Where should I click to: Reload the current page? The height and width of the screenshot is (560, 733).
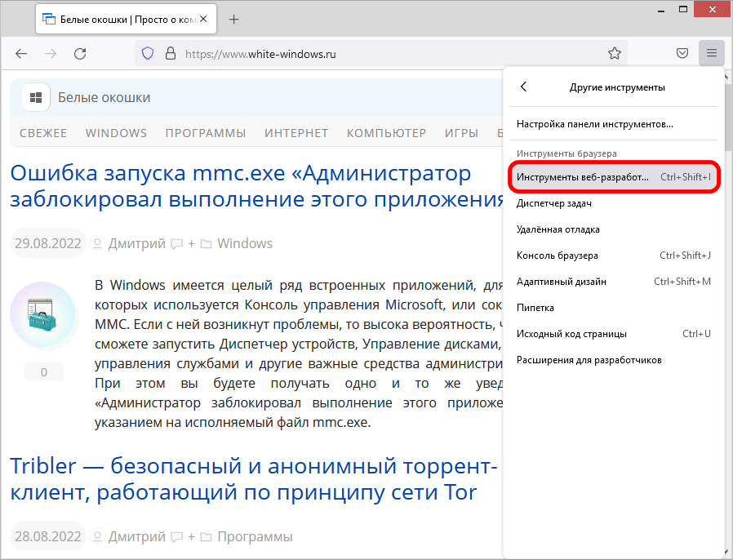[80, 54]
